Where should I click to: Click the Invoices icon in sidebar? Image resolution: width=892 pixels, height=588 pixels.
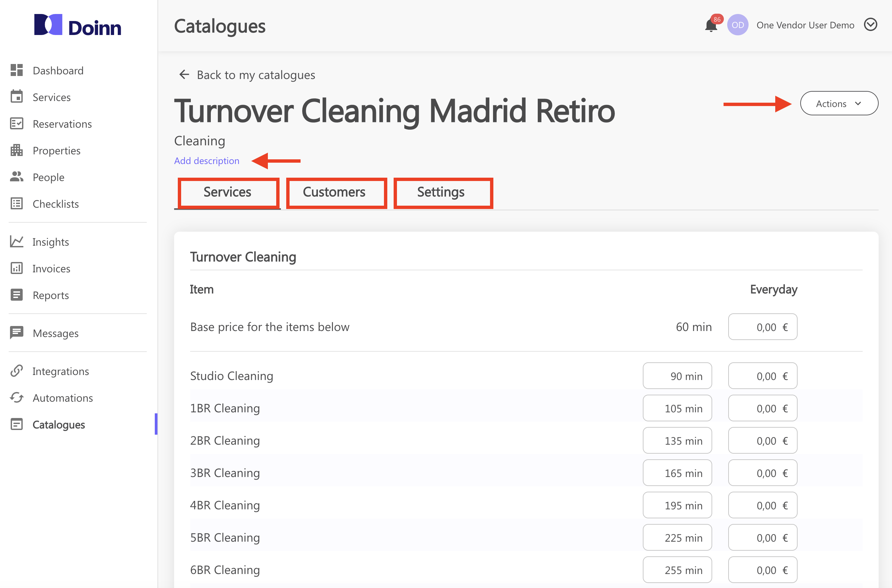(16, 268)
